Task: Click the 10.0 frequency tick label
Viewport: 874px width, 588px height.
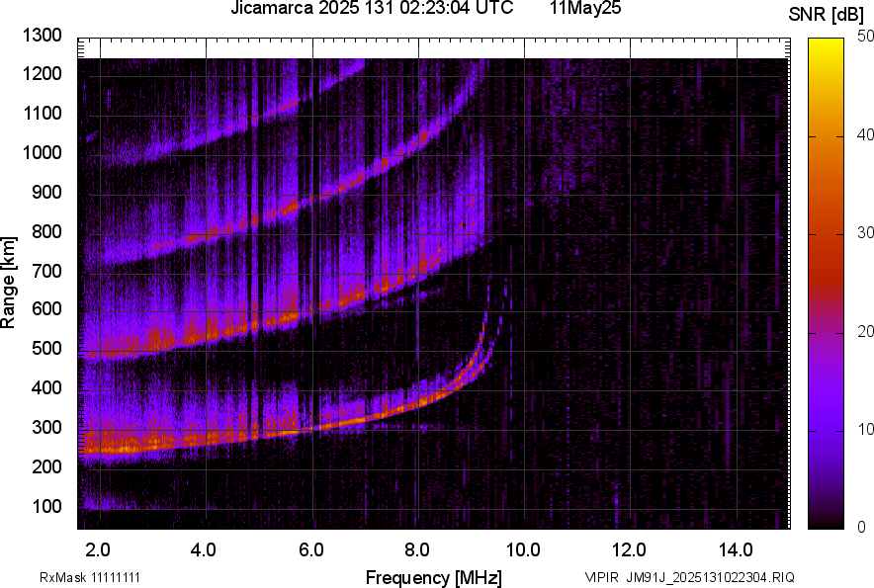Action: [522, 550]
